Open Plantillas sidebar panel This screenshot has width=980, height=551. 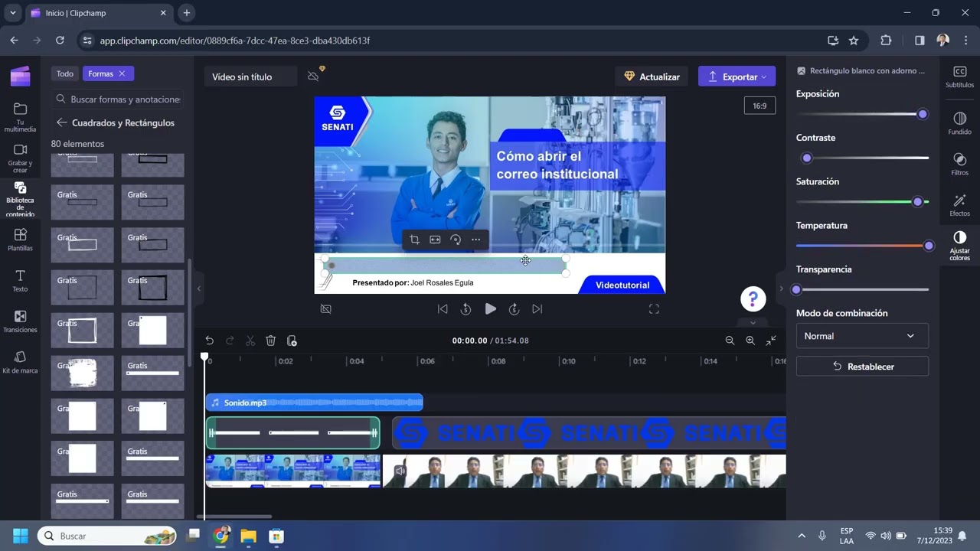coord(20,240)
